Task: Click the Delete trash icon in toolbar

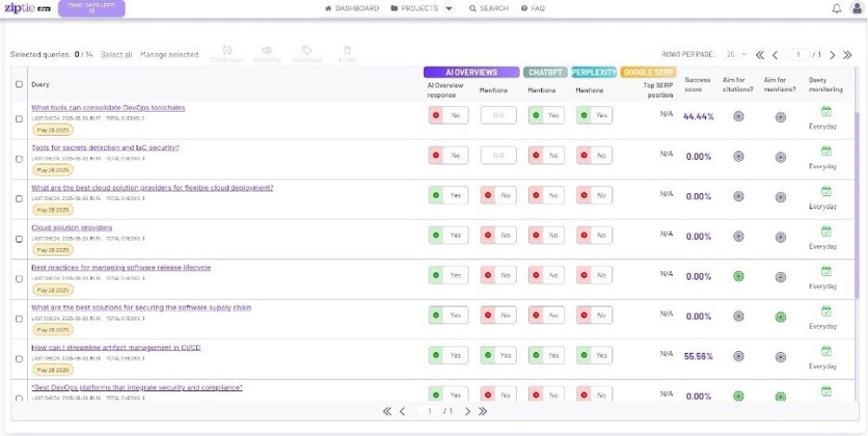Action: coord(347,50)
